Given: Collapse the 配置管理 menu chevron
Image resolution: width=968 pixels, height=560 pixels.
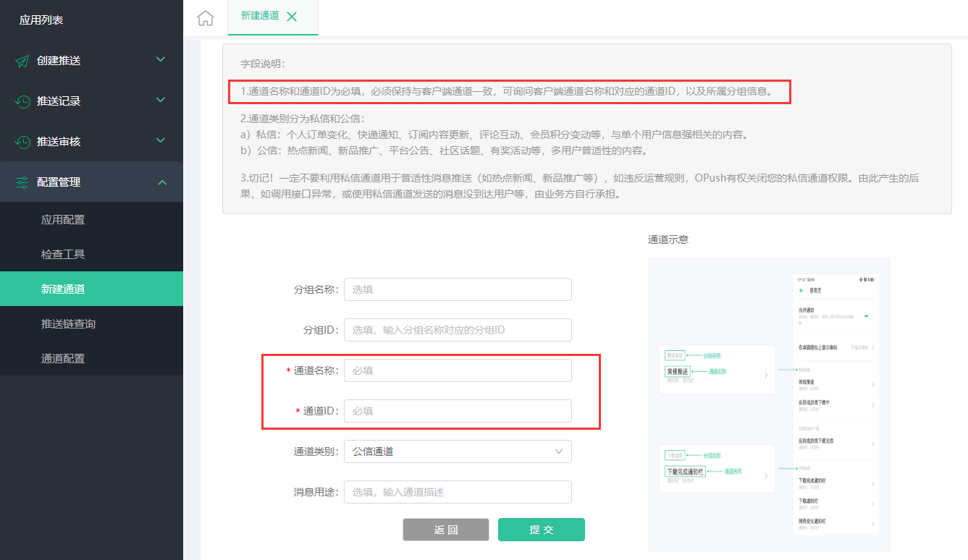Looking at the screenshot, I should coord(161,182).
